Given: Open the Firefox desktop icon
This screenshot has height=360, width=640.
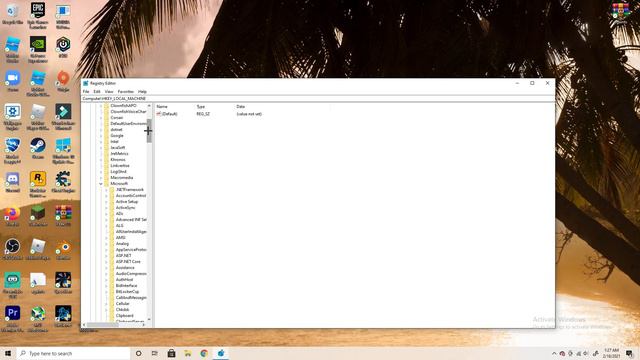Looking at the screenshot, I should (12, 216).
